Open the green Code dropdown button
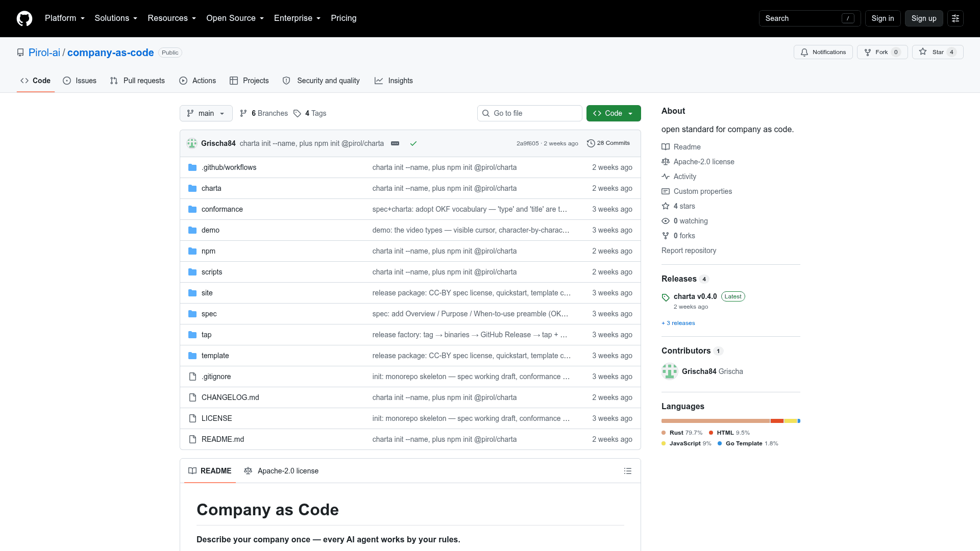This screenshot has width=980, height=551. click(614, 113)
